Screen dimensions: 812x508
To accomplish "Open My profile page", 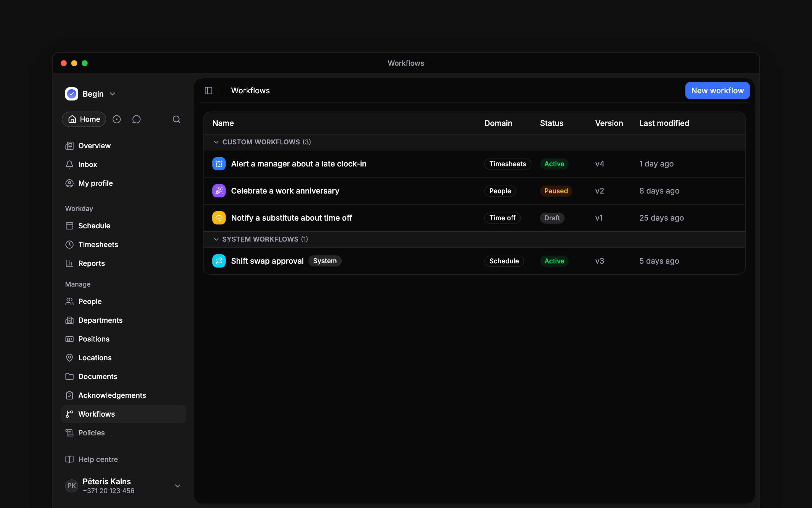I will tap(124, 183).
